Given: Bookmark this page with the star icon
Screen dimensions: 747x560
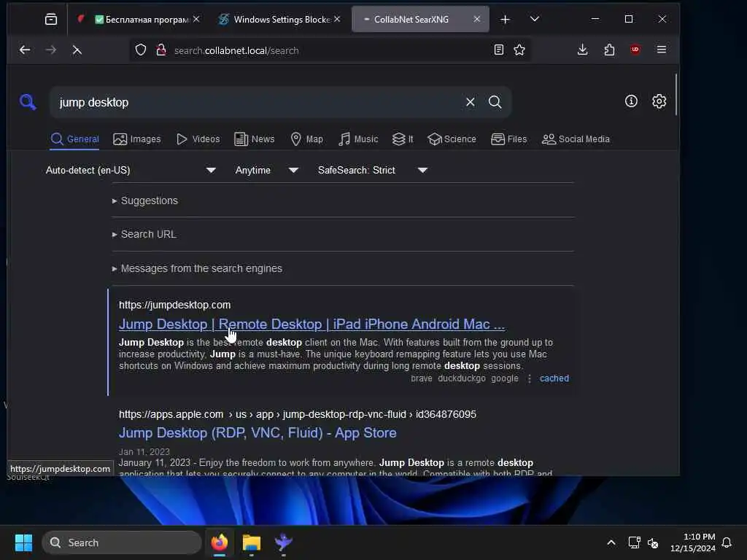Looking at the screenshot, I should pos(519,50).
